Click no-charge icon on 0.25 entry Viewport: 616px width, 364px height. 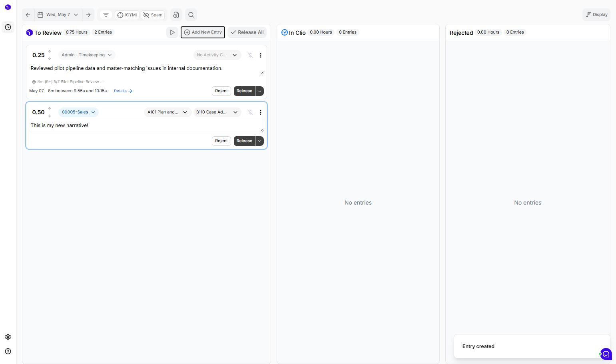pyautogui.click(x=250, y=55)
